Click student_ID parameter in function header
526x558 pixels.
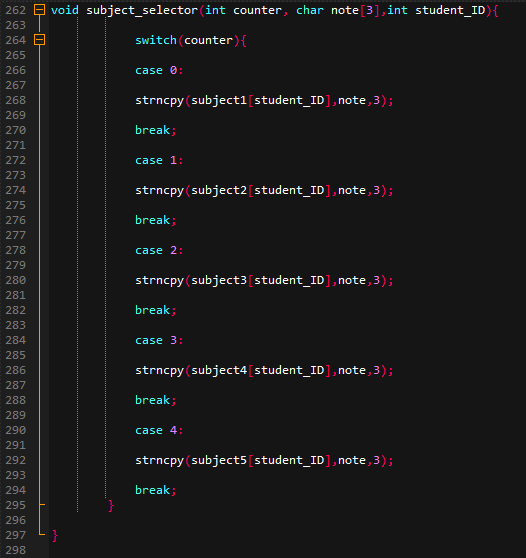(450, 11)
